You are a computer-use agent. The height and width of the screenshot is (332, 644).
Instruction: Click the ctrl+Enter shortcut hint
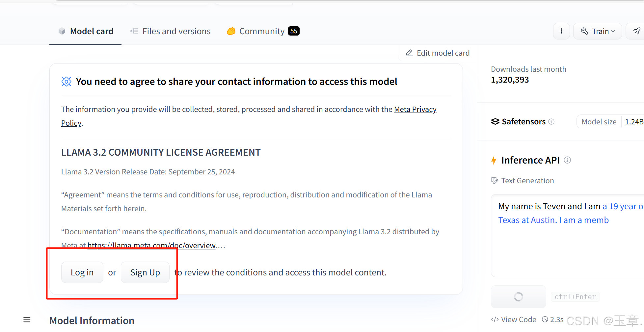click(575, 297)
